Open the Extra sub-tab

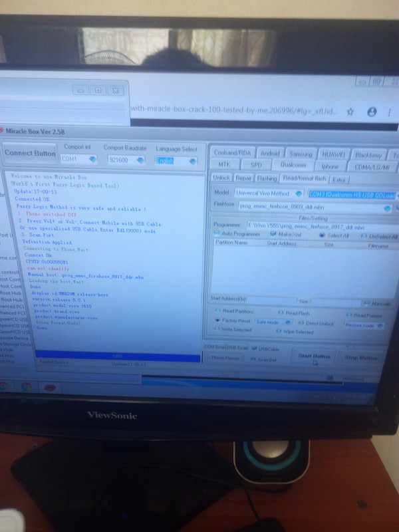pos(338,180)
